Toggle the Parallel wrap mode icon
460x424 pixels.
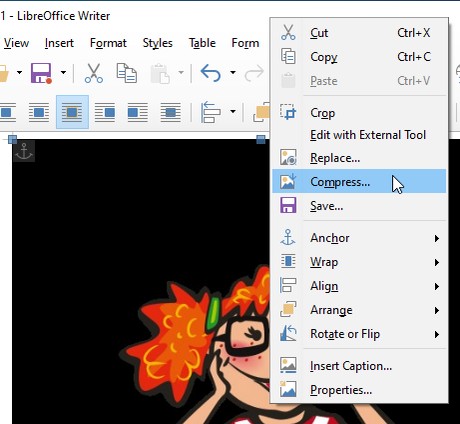39,112
